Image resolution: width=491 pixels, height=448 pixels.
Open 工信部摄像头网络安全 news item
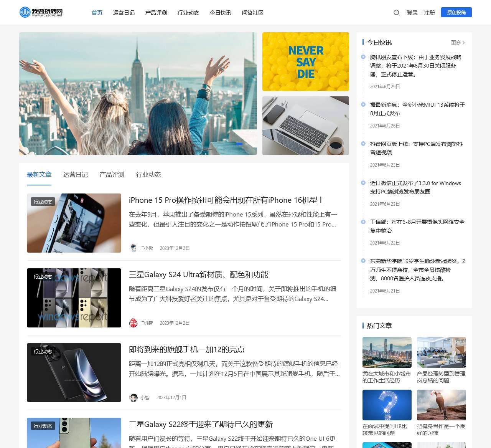pos(417,226)
